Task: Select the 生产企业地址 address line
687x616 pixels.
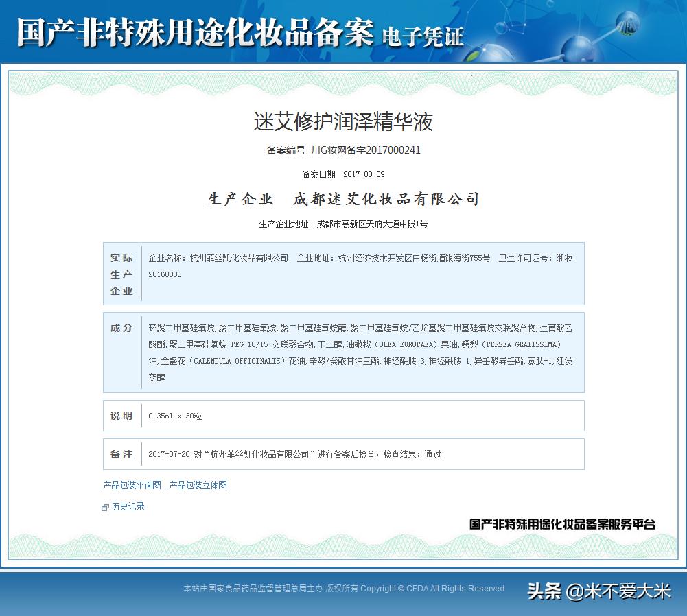Action: click(x=343, y=224)
